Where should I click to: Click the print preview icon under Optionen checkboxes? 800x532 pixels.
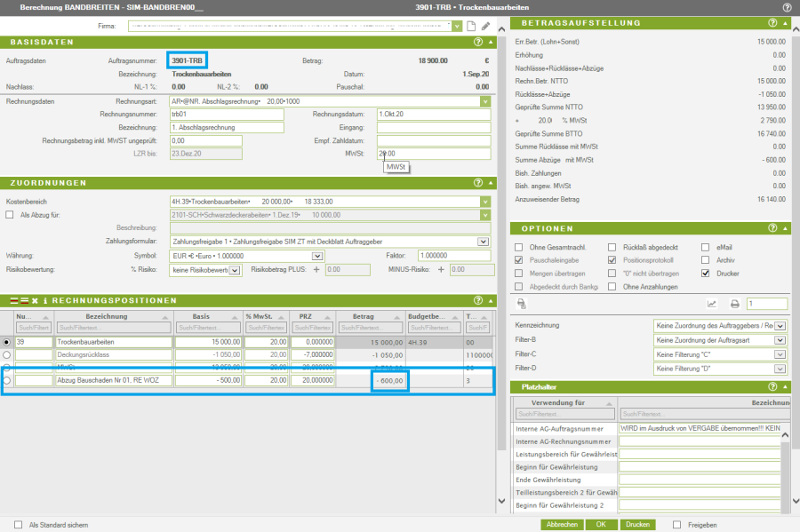(x=521, y=304)
